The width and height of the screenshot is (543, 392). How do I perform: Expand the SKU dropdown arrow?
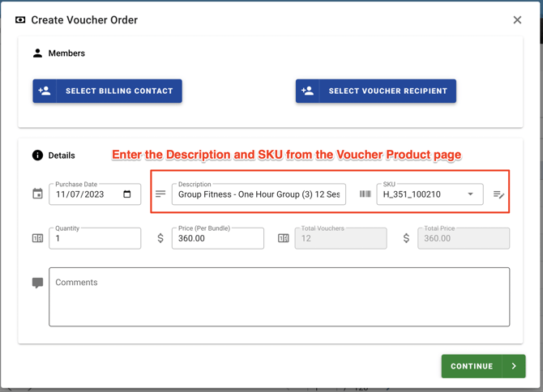tap(470, 194)
